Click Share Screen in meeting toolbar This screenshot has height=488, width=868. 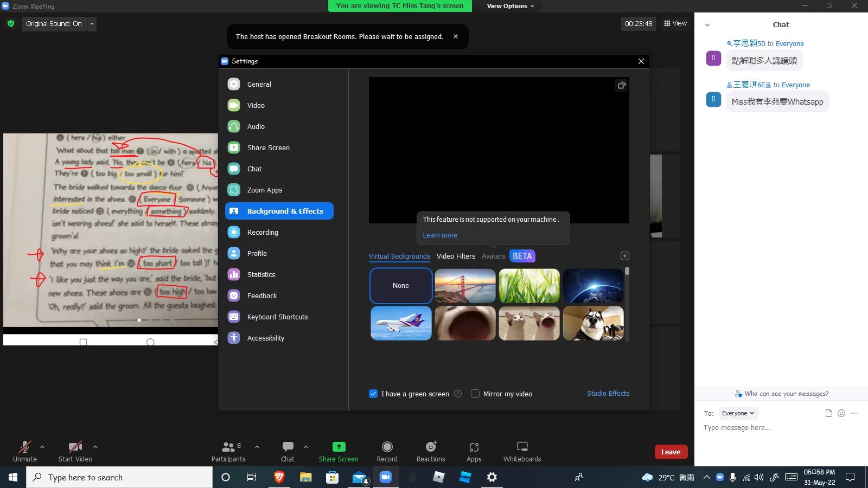(339, 451)
